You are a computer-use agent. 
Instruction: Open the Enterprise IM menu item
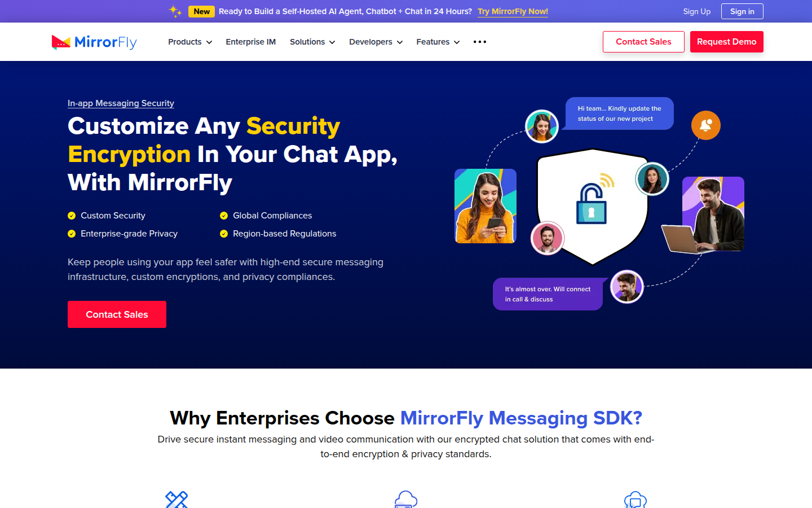[x=251, y=42]
